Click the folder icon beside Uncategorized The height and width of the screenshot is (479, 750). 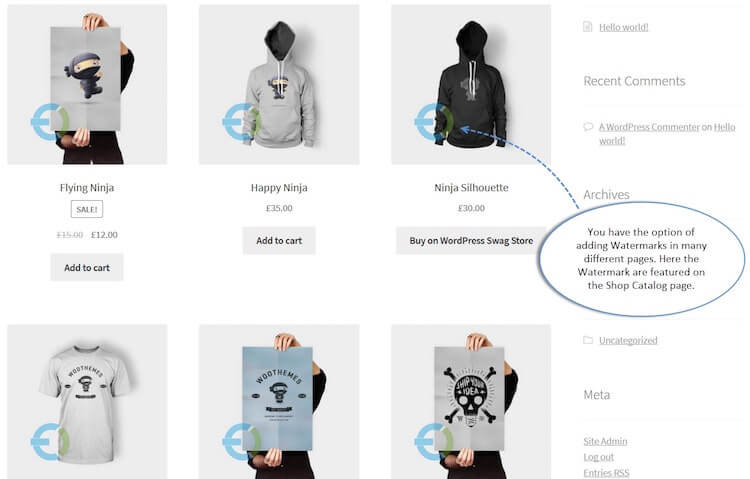coord(588,340)
